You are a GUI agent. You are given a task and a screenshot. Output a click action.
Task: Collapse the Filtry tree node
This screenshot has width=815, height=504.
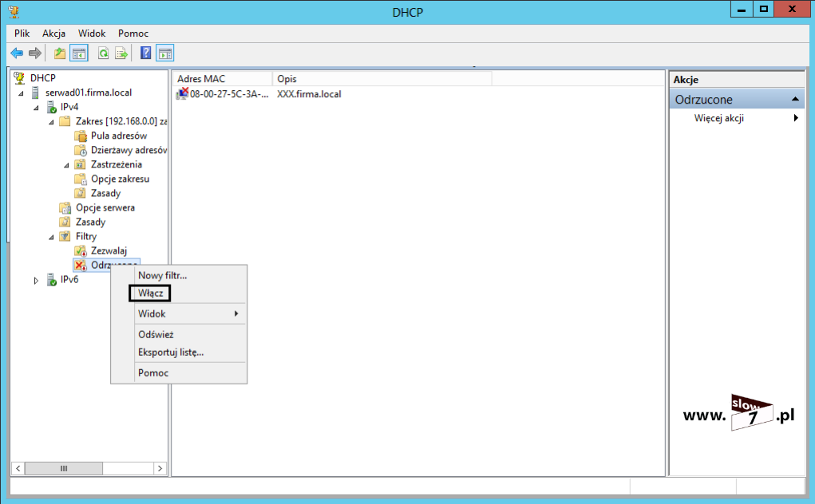pyautogui.click(x=52, y=237)
